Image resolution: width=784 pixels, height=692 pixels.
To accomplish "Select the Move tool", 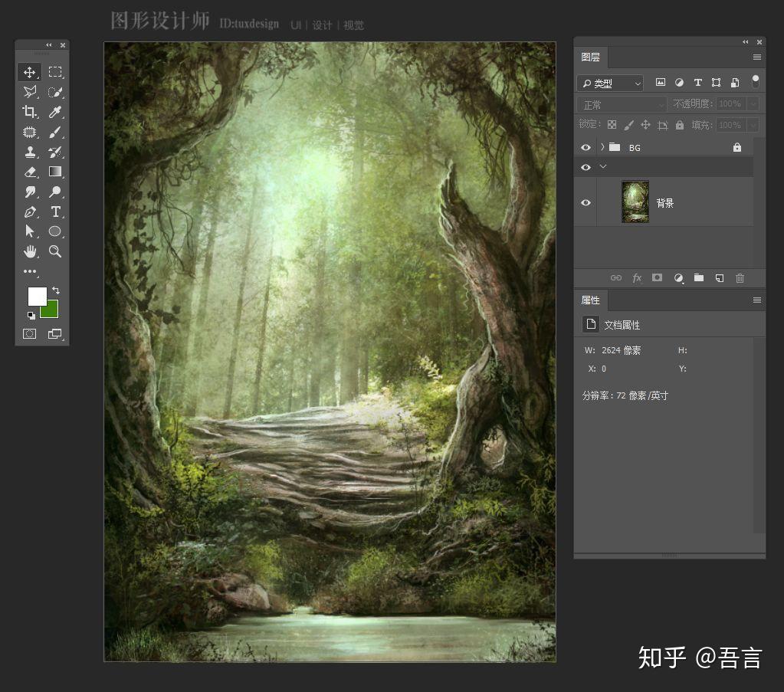I will [30, 71].
